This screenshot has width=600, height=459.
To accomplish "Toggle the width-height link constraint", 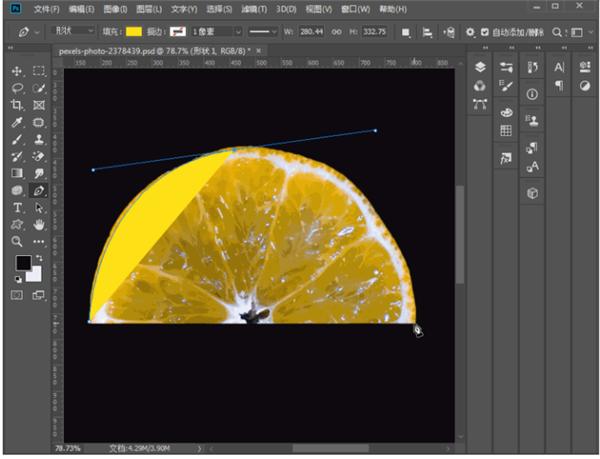I will 336,32.
